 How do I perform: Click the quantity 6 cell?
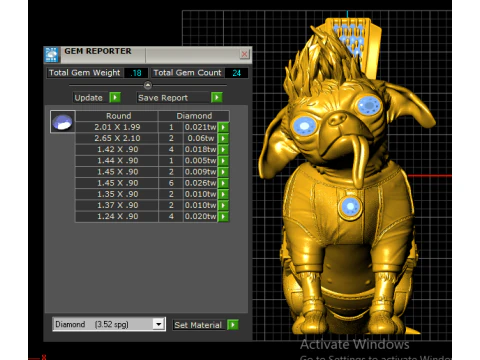(x=171, y=183)
